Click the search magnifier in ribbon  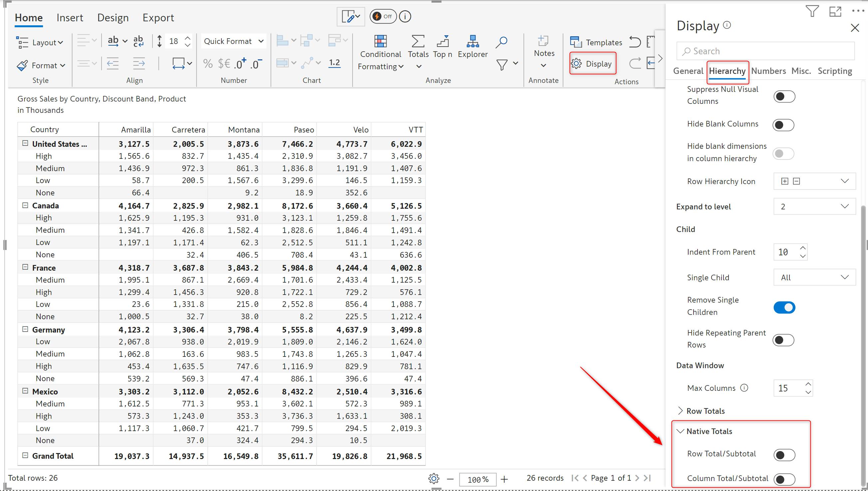coord(501,42)
